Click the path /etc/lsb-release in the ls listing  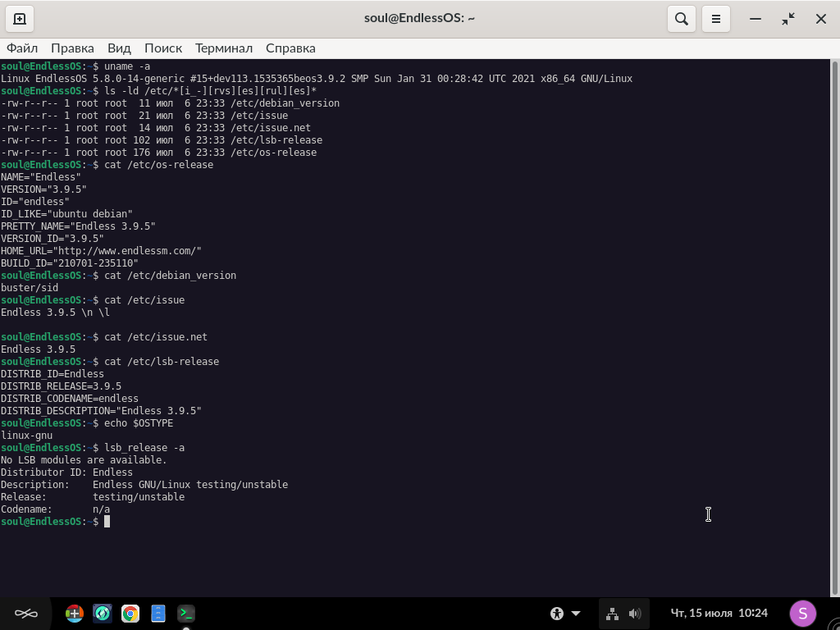tap(276, 140)
